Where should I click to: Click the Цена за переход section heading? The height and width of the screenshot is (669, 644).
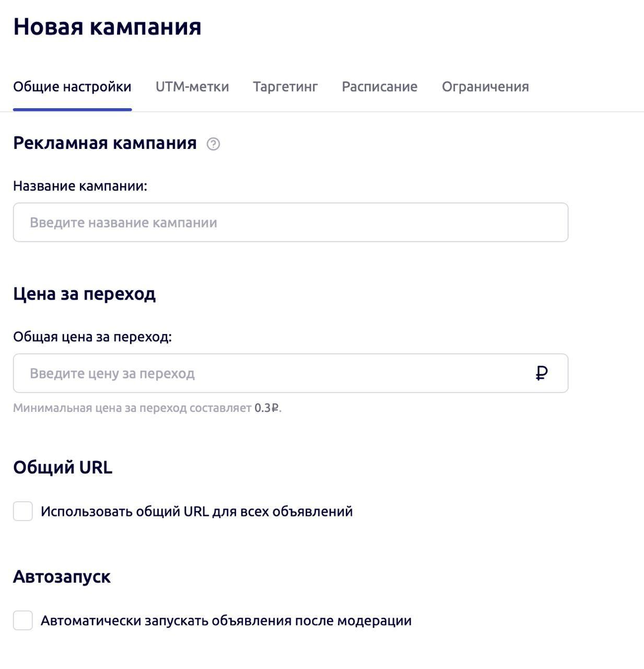[84, 294]
